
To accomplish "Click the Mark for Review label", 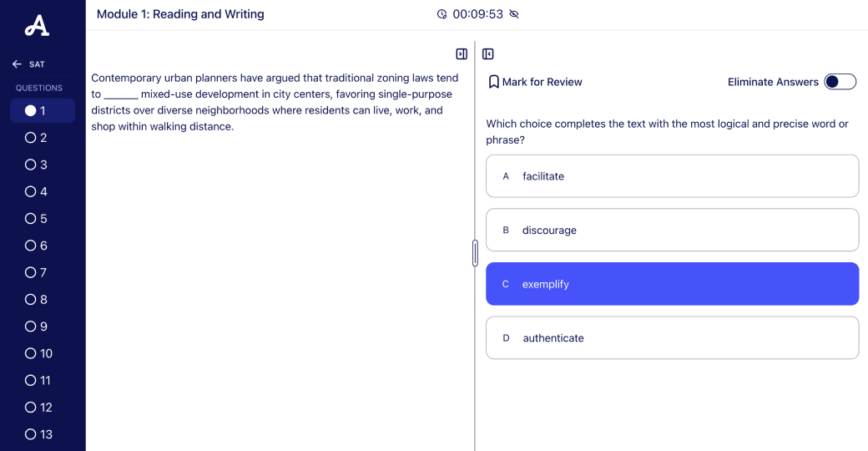I will [x=542, y=82].
